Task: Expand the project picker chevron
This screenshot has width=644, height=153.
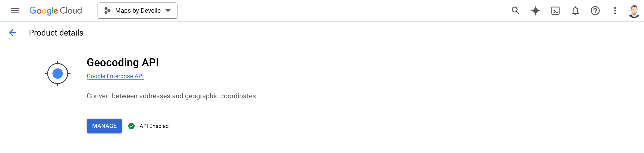Action: [x=168, y=10]
